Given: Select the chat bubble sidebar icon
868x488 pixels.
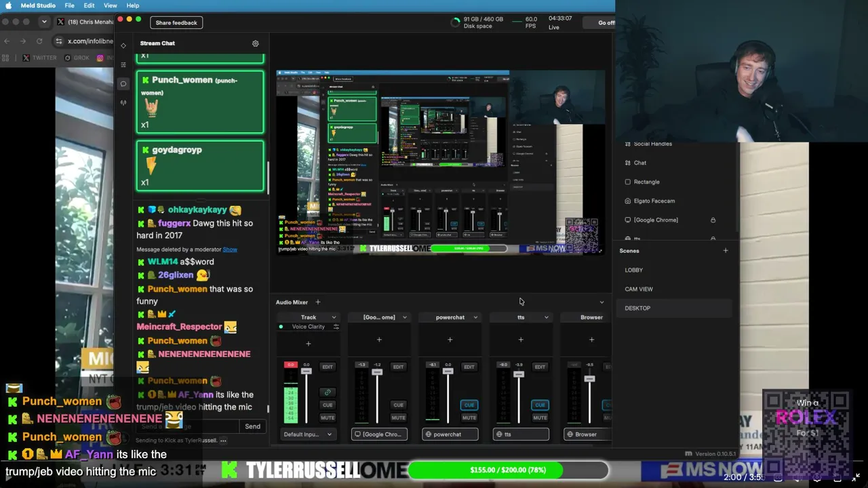Looking at the screenshot, I should point(123,83).
